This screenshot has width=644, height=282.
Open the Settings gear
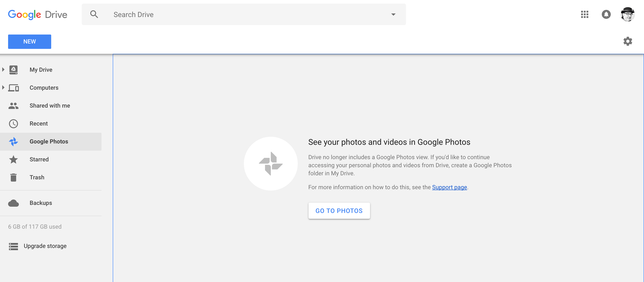click(x=628, y=41)
